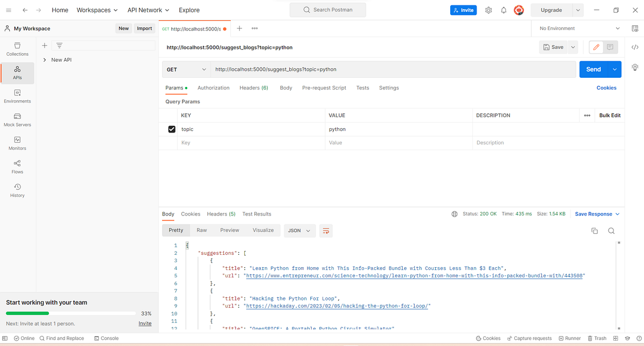Open request History
The image size is (644, 346).
(17, 191)
